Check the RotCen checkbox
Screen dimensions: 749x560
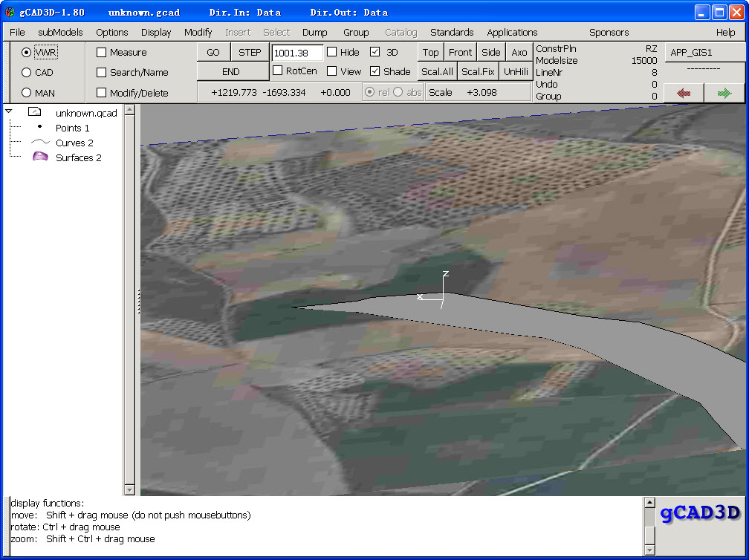(278, 71)
